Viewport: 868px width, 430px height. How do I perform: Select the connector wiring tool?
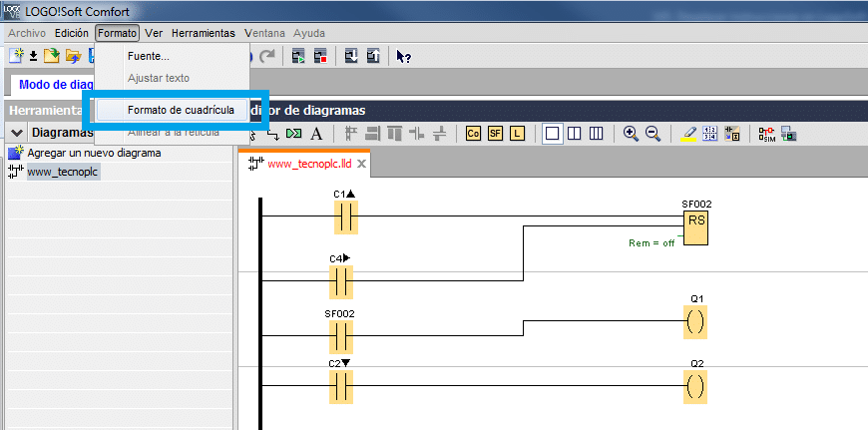pyautogui.click(x=273, y=135)
